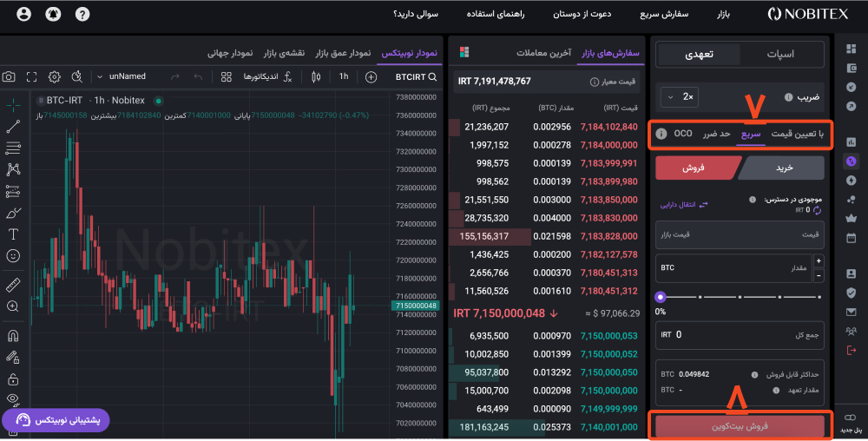Select the trend line drawing tool
The width and height of the screenshot is (868, 441).
click(x=13, y=127)
